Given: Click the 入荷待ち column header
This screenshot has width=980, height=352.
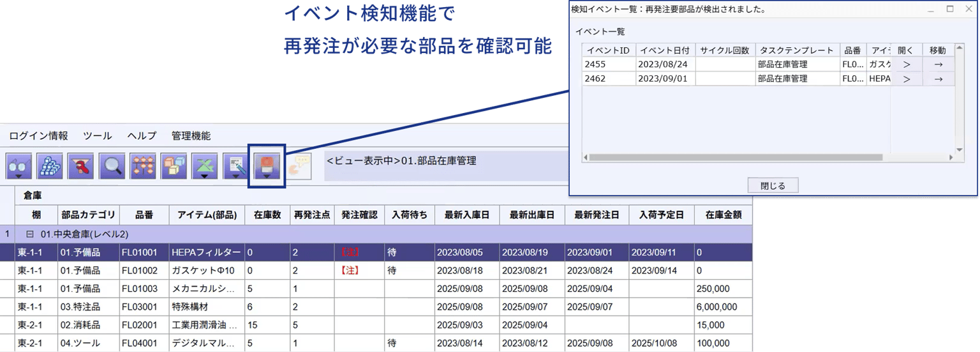Looking at the screenshot, I should pos(409,215).
